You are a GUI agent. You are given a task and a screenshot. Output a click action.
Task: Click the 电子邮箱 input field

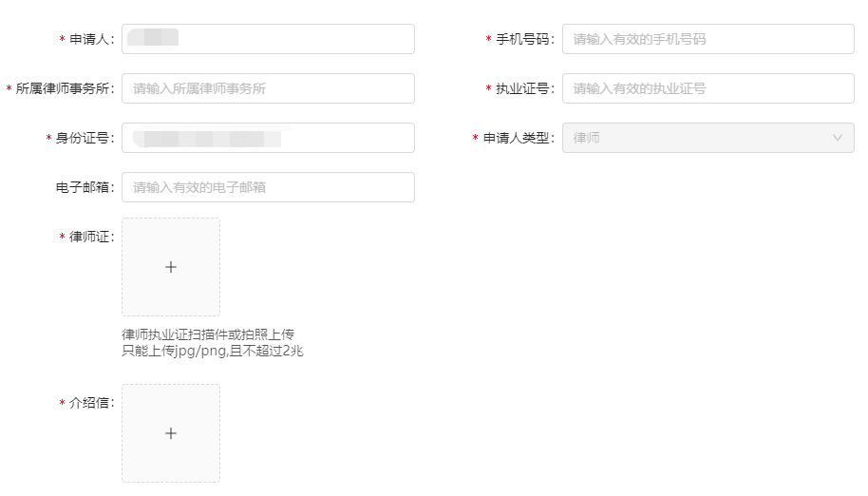pyautogui.click(x=268, y=187)
